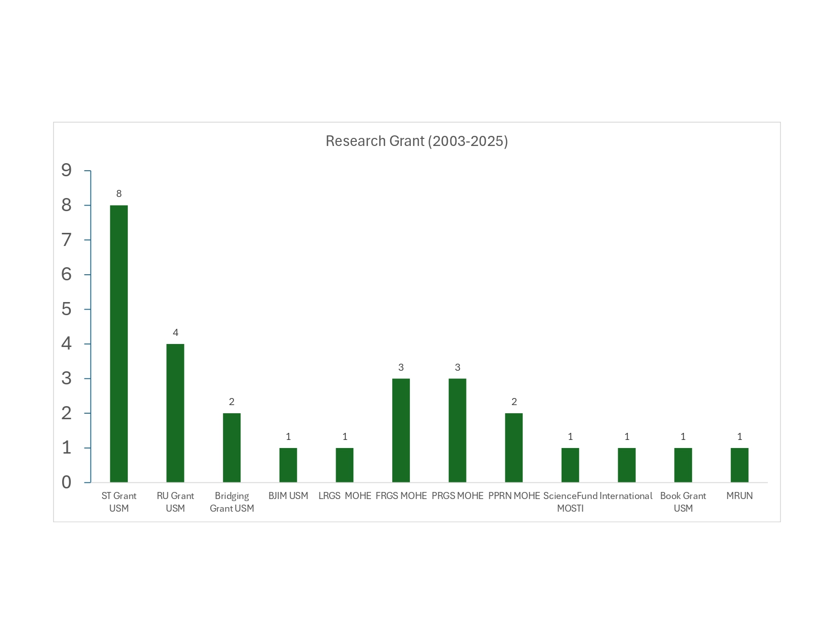The width and height of the screenshot is (834, 644).
Task: Select the International bar
Action: coord(627,465)
